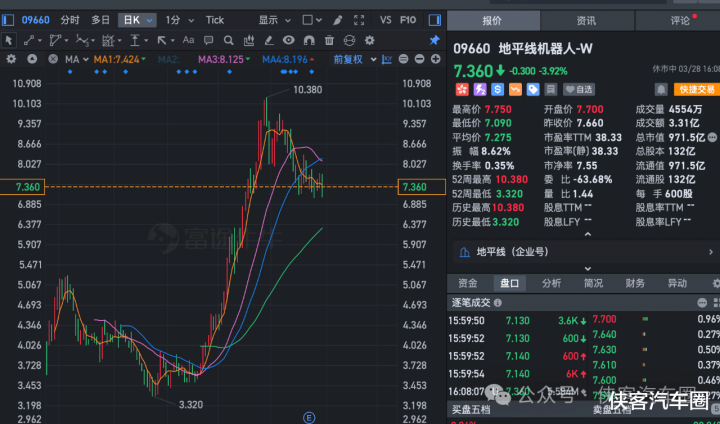Select the price range measure tool
720x424 pixels.
coord(135,40)
